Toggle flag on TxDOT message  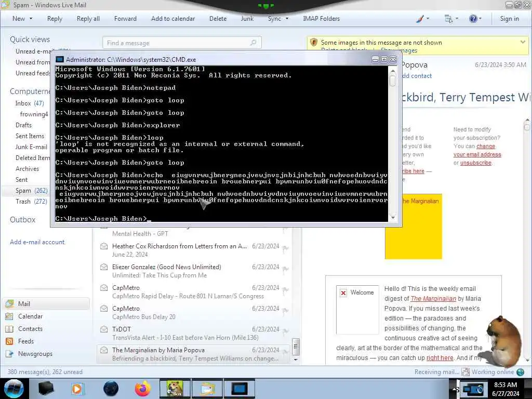coord(286,331)
